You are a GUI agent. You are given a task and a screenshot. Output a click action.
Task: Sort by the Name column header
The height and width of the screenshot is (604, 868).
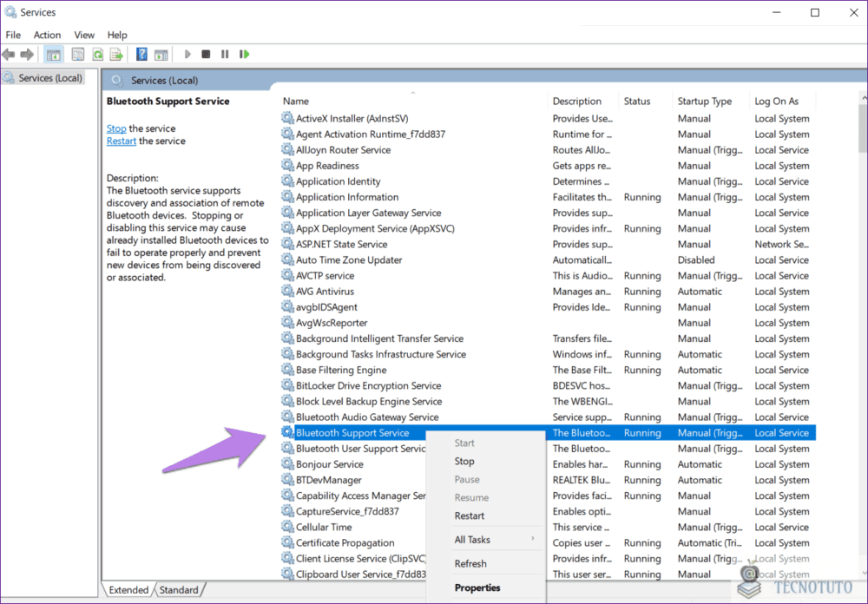click(x=413, y=102)
